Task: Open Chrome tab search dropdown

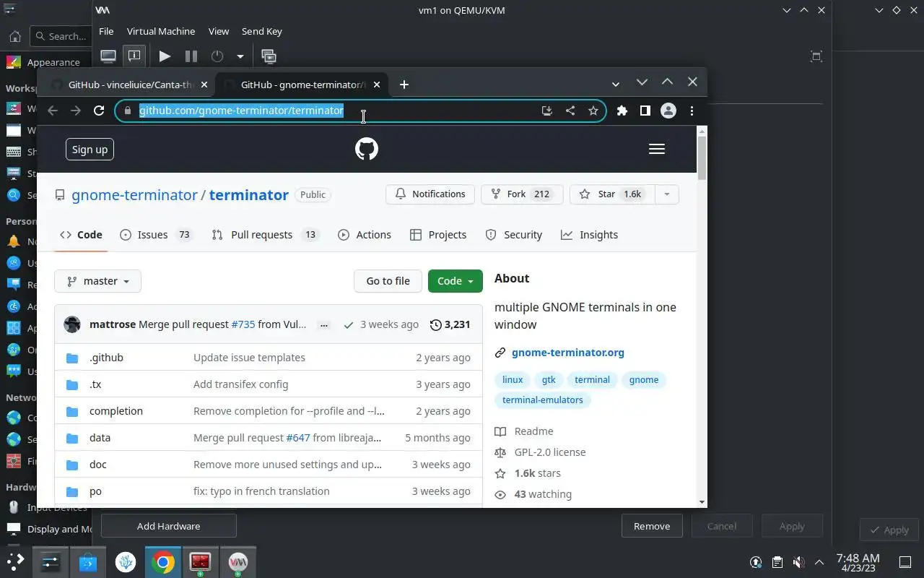Action: (x=616, y=85)
